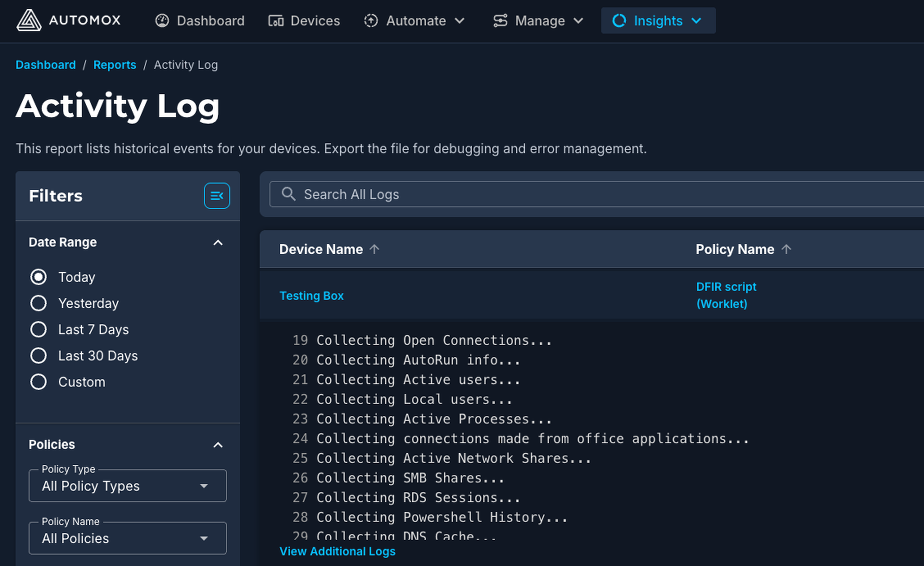Click View Additional Logs link
Screen dimensions: 924x566
(338, 551)
